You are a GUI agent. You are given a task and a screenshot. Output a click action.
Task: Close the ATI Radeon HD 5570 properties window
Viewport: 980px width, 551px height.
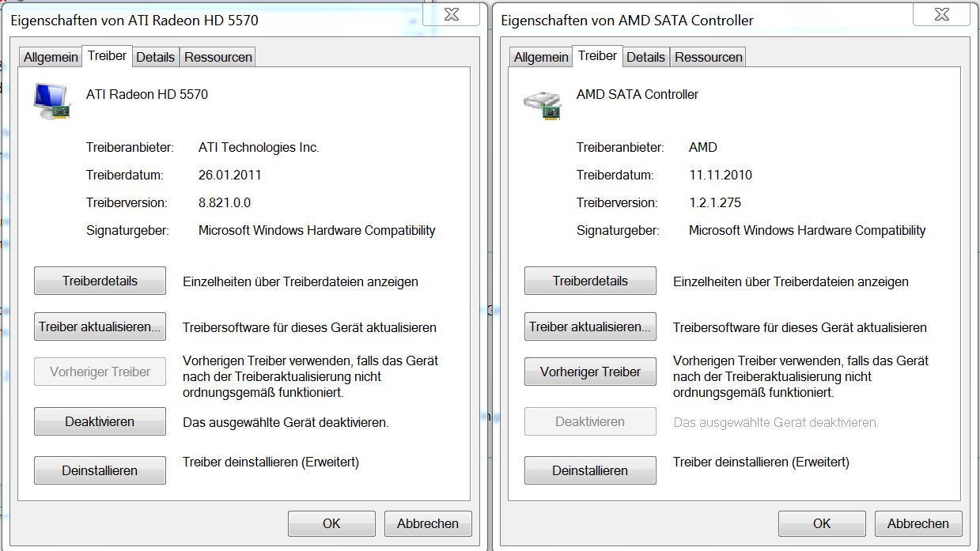pyautogui.click(x=451, y=14)
